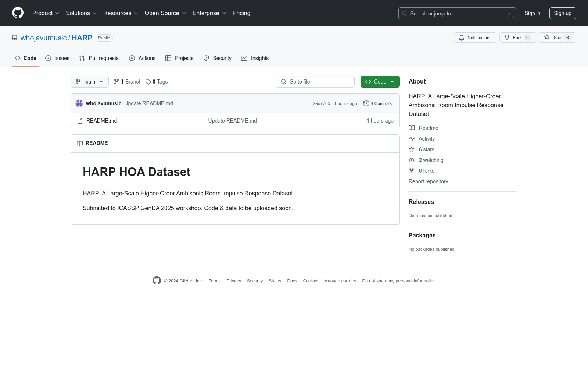Image resolution: width=588 pixels, height=368 pixels.
Task: Click the README.md file icon
Action: (x=80, y=121)
